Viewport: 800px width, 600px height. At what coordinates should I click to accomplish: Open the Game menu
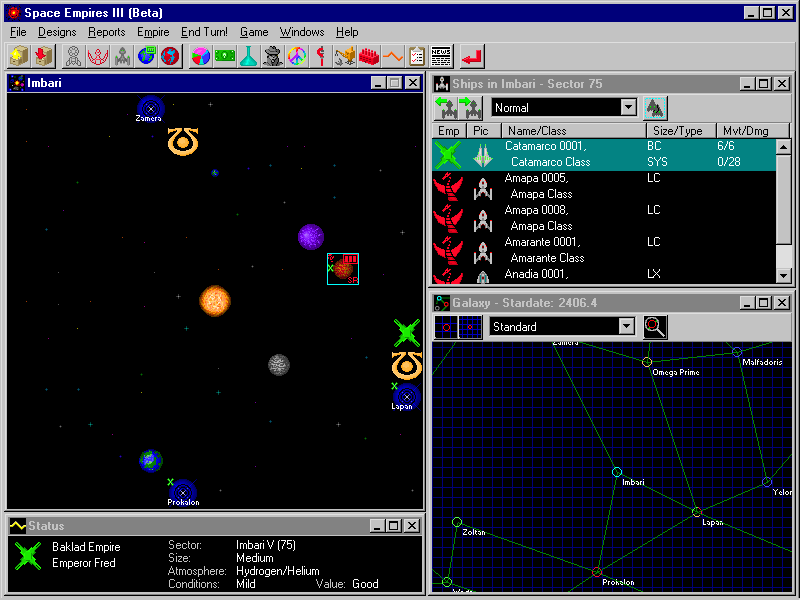[x=254, y=32]
